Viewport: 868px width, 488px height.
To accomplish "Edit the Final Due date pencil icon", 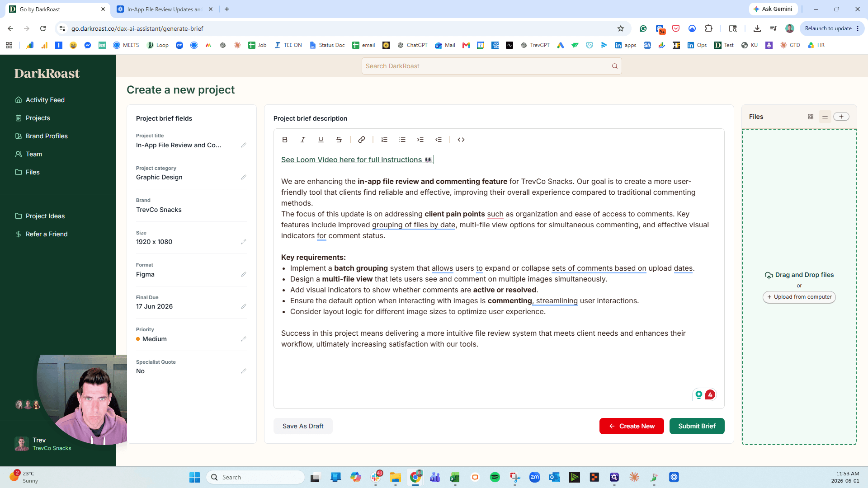I will coord(244,306).
